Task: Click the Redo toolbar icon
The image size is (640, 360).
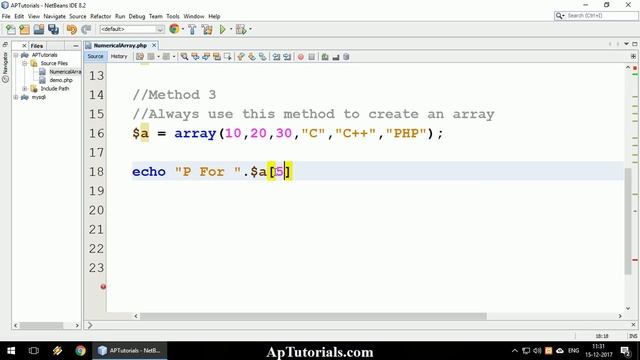Action: 86,29
